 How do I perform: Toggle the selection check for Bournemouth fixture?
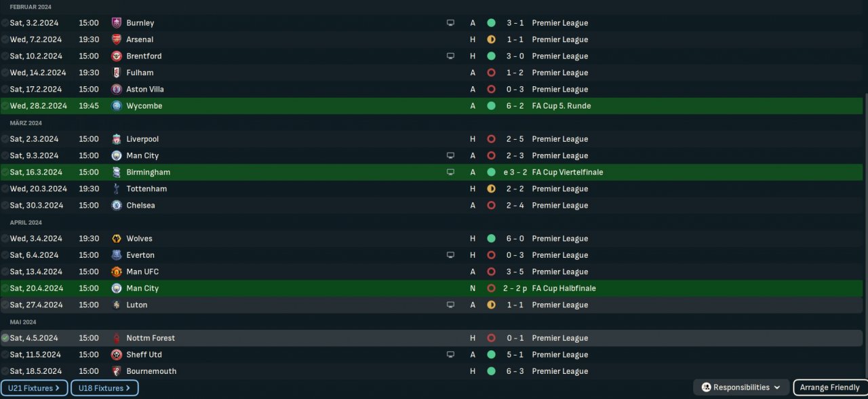(x=5, y=371)
